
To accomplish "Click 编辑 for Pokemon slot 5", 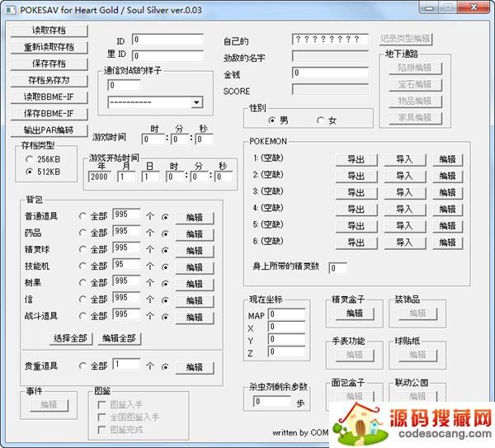I will pyautogui.click(x=448, y=226).
